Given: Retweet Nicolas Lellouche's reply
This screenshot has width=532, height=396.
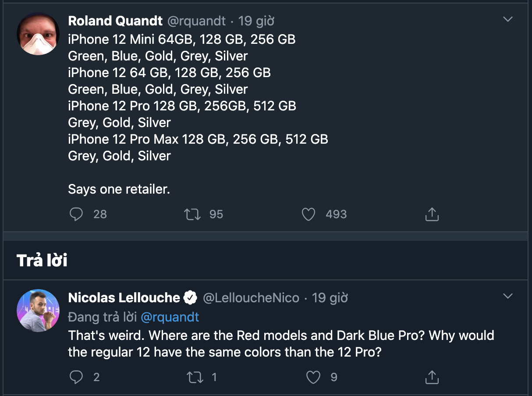Looking at the screenshot, I should pos(195,377).
